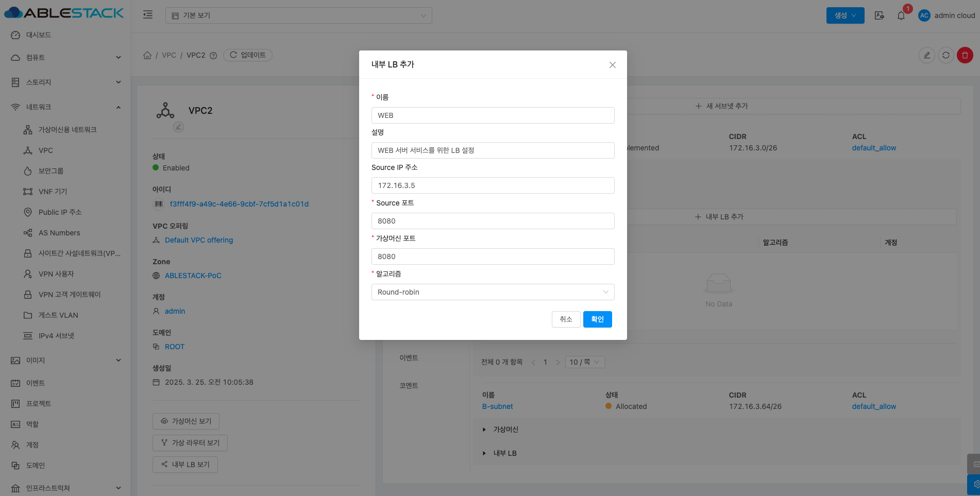Open the notifications bell icon
The width and height of the screenshot is (980, 496).
pyautogui.click(x=901, y=15)
